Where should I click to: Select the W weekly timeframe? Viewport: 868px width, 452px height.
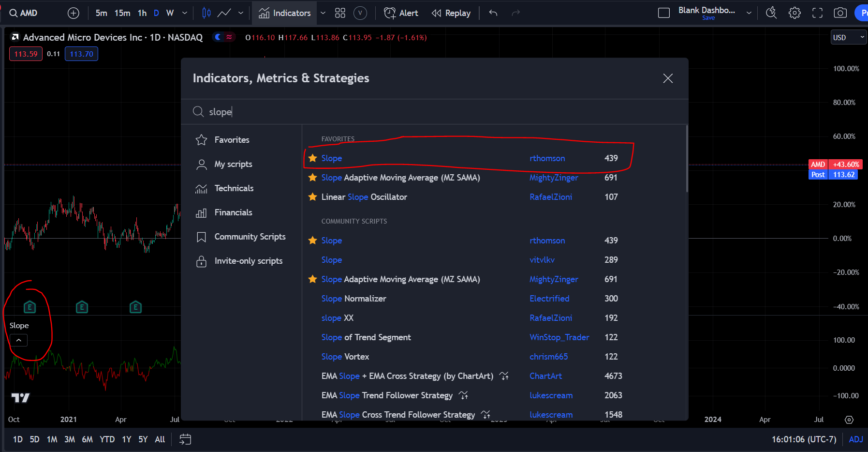(170, 13)
